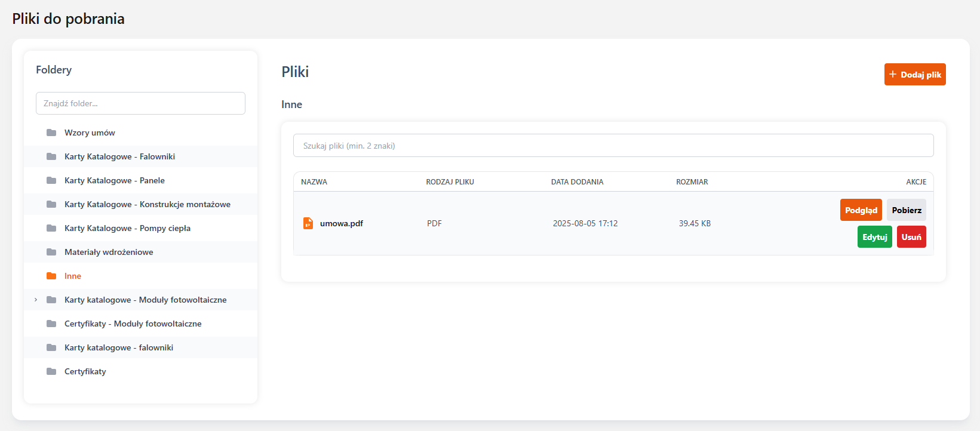The width and height of the screenshot is (980, 431).
Task: Open Karty Katalogowe - Falowniki folder
Action: (x=119, y=156)
